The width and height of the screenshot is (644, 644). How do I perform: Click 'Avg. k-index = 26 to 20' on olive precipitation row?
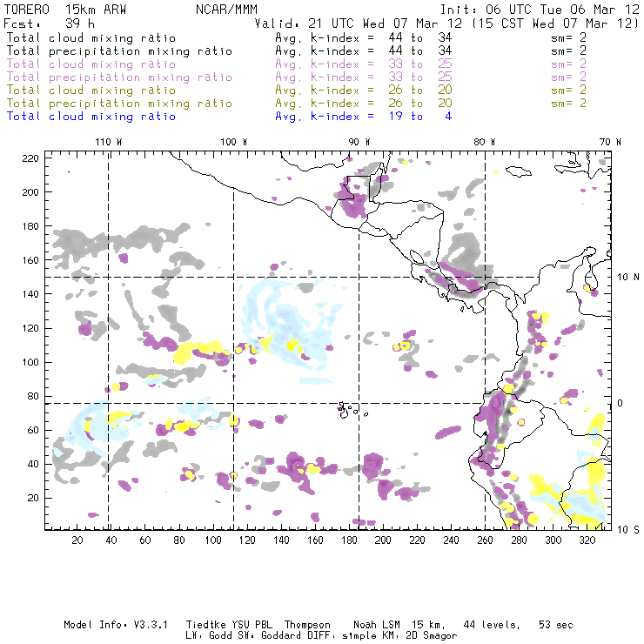[x=364, y=103]
